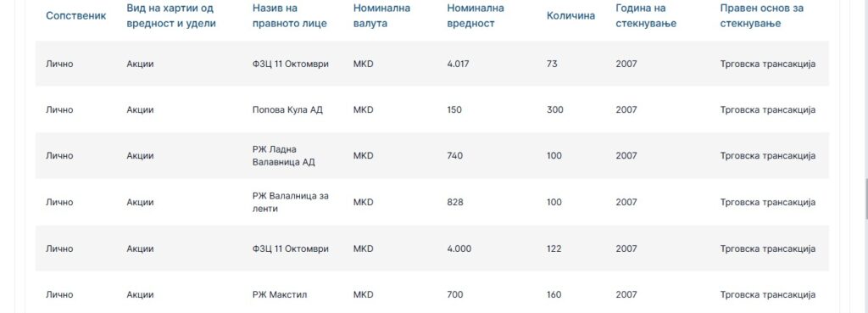Click the quantity 300 cell
Image resolution: width=868 pixels, height=313 pixels.
pos(554,109)
